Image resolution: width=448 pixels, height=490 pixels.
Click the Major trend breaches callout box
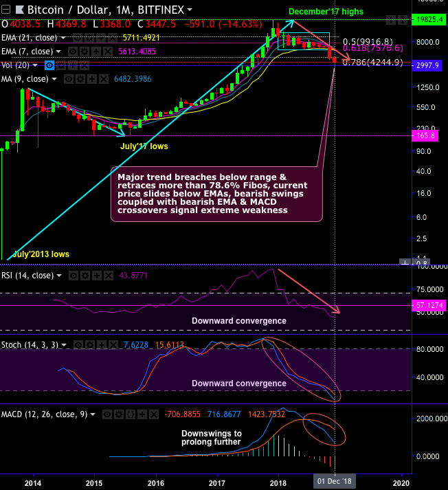(216, 194)
